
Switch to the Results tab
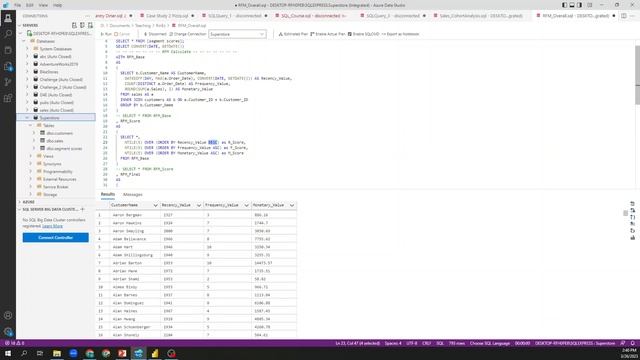108,194
